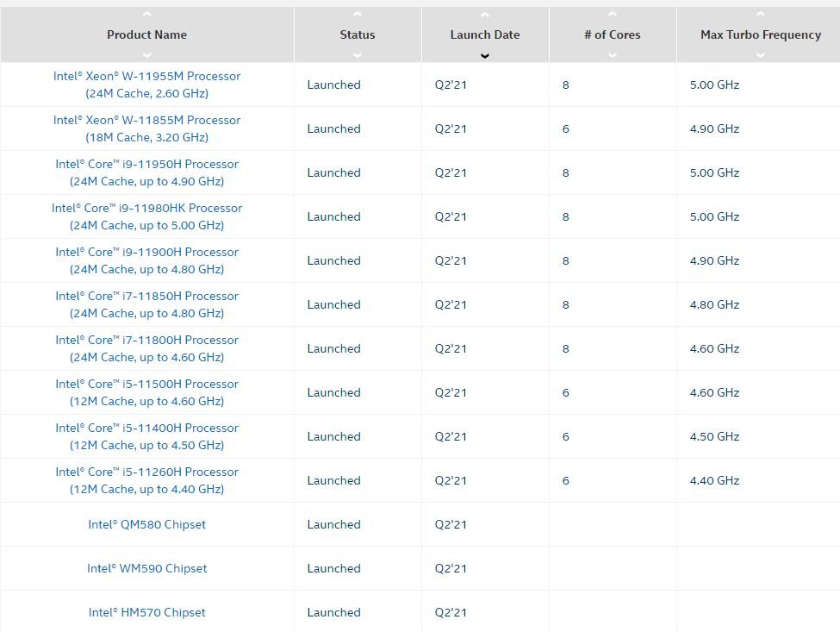Sort Product Name column descending arrow

146,55
